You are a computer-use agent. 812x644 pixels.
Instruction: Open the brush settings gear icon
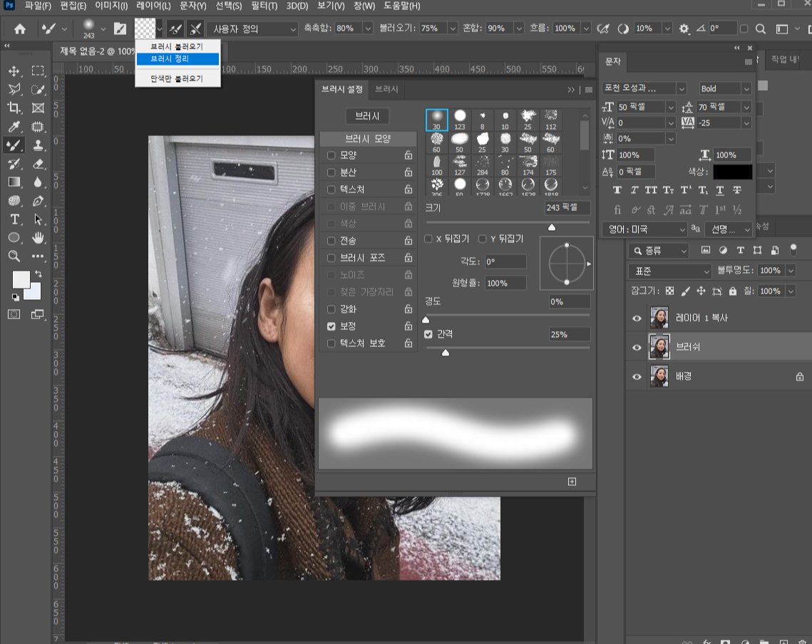pyautogui.click(x=684, y=28)
